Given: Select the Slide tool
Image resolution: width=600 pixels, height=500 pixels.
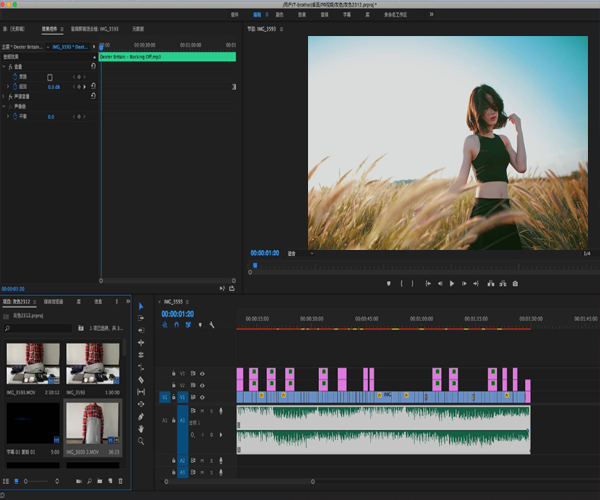Looking at the screenshot, I should (x=141, y=404).
